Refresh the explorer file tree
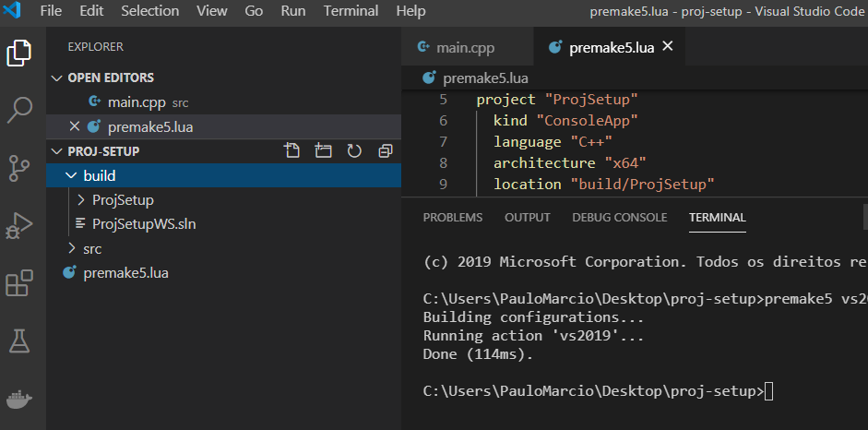Viewport: 868px width, 430px height. [354, 151]
